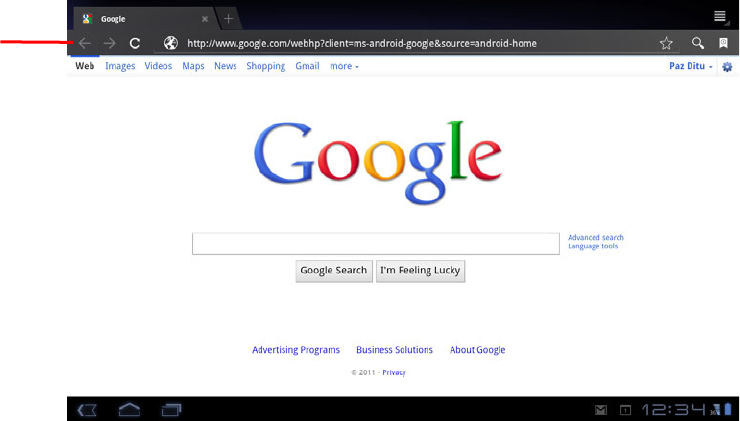Image resolution: width=740 pixels, height=421 pixels.
Task: Open Google settings gear icon
Action: (727, 67)
